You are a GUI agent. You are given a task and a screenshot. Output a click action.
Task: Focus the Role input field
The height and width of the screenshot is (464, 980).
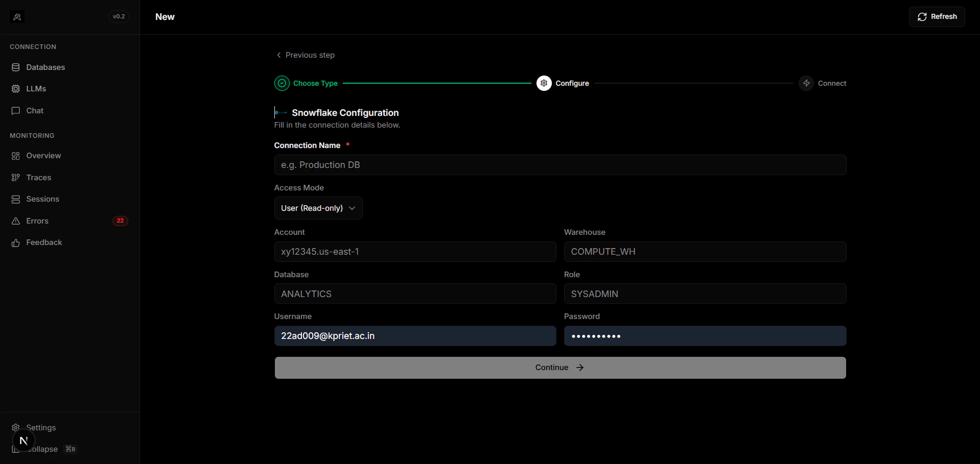705,294
